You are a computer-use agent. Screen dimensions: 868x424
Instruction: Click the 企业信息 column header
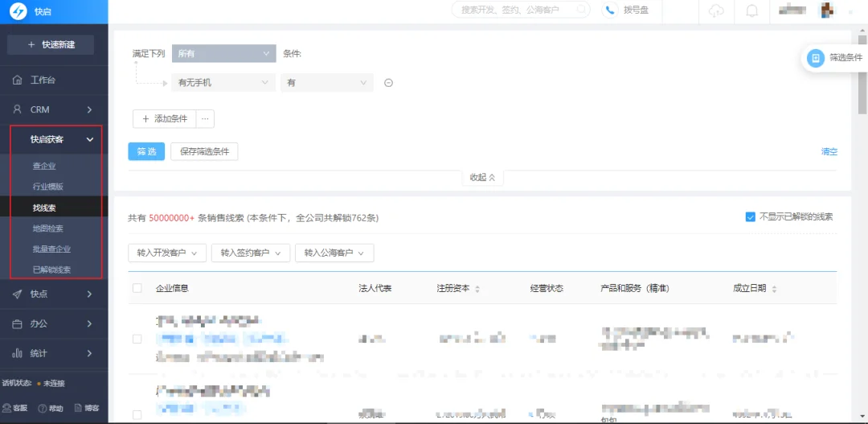[172, 288]
